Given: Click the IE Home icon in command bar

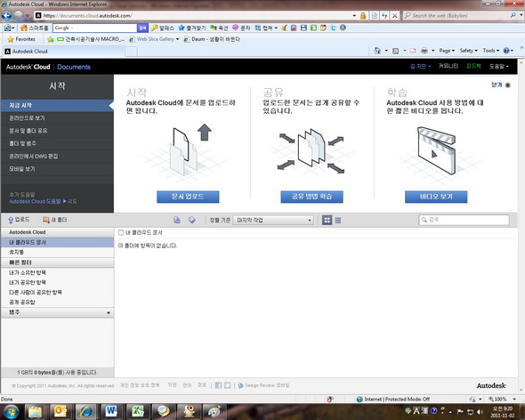Looking at the screenshot, I should 377,51.
